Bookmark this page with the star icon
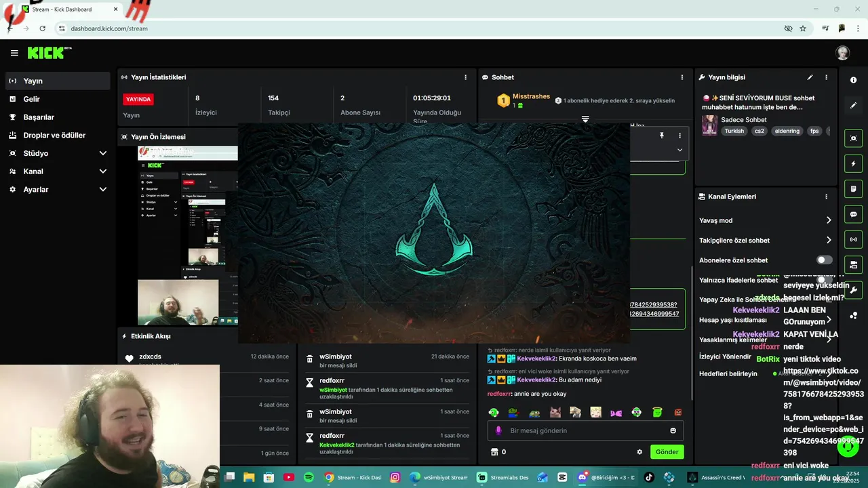 coord(803,28)
